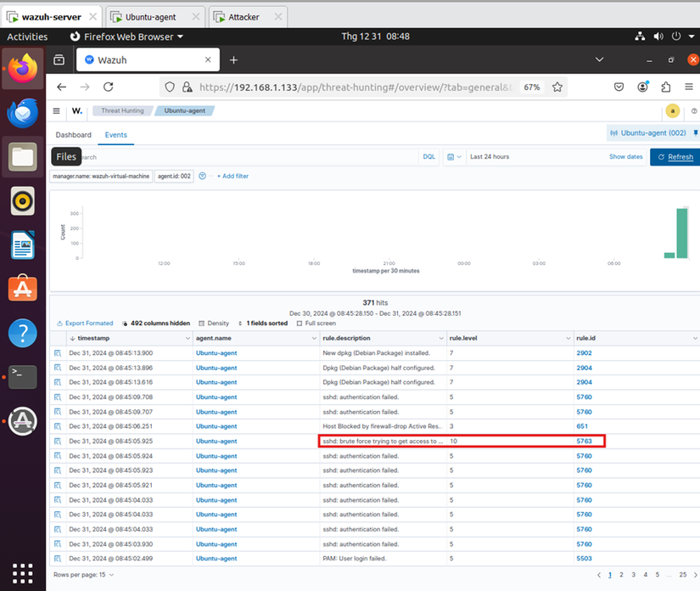The height and width of the screenshot is (591, 700).
Task: Launch Thunderbird Mail from the dock
Action: 23,113
